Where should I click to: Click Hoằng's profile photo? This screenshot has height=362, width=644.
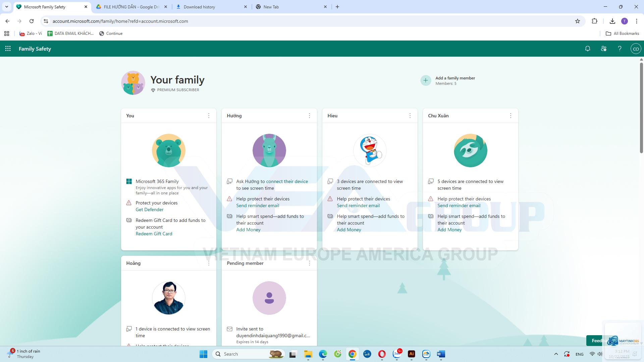coord(168,298)
